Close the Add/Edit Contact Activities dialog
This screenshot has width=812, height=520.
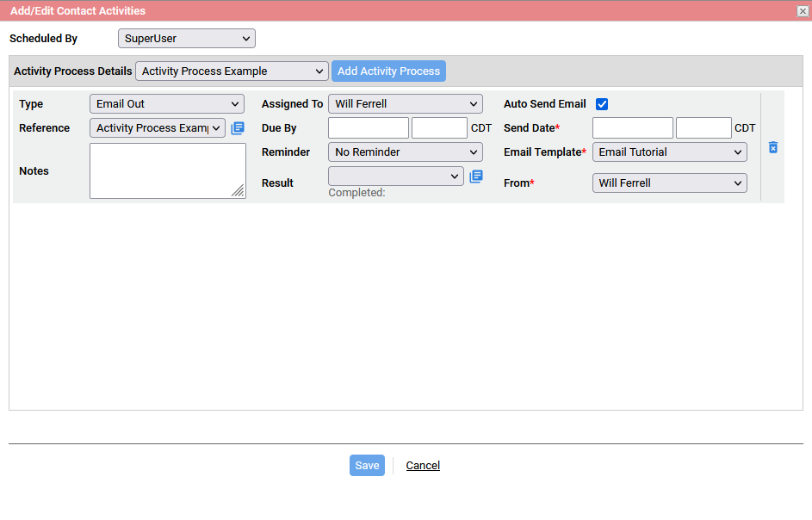tap(803, 11)
